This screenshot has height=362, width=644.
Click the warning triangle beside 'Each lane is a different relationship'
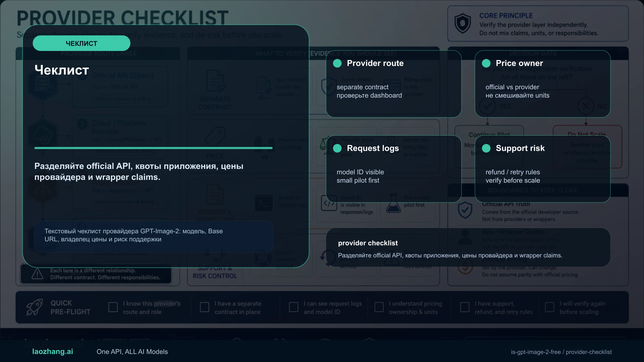pyautogui.click(x=37, y=274)
